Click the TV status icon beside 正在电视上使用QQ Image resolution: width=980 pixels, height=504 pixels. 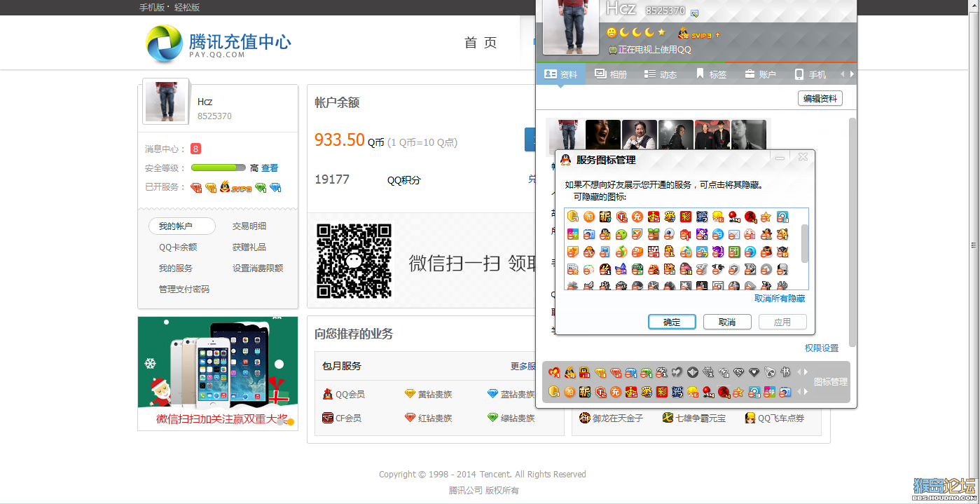[612, 50]
